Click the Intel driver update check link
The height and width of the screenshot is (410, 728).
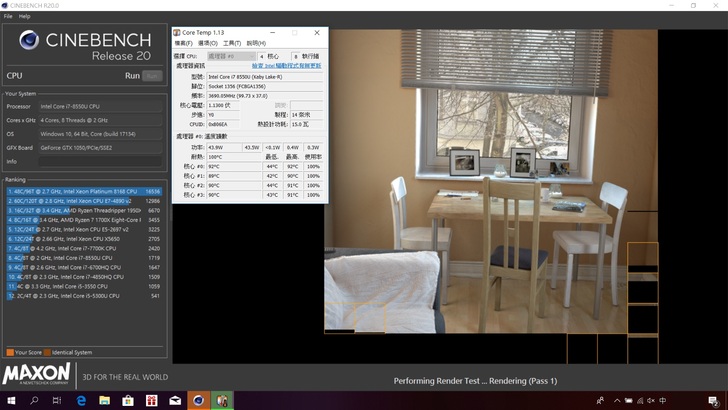[287, 66]
